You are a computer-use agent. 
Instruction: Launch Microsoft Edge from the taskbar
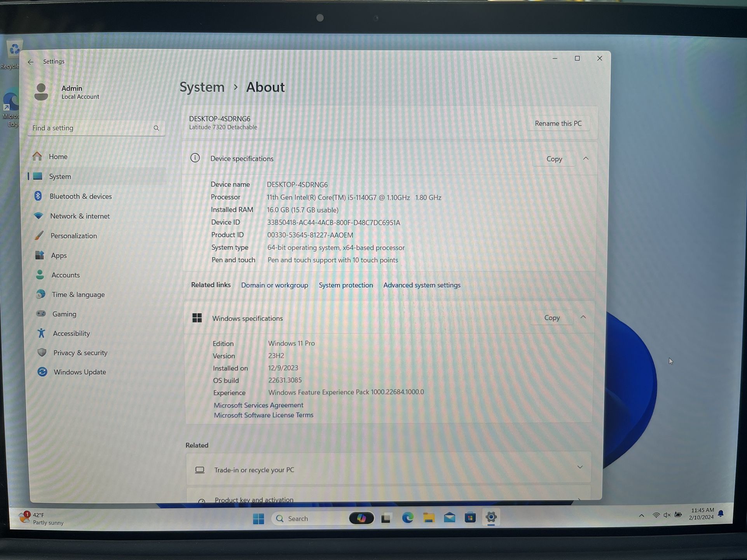click(407, 518)
